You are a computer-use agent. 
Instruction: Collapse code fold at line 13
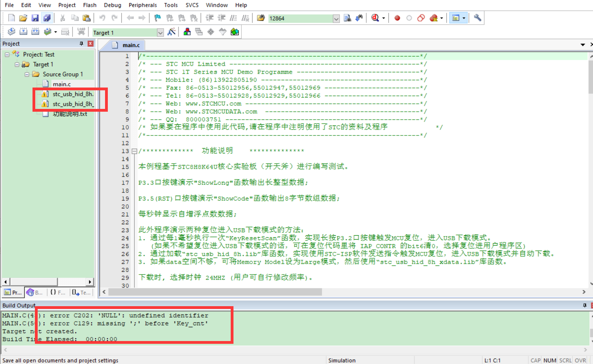134,151
